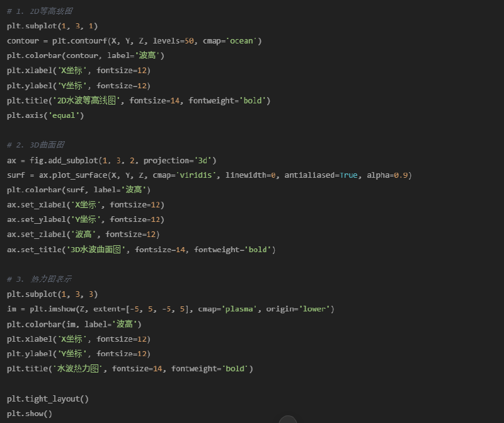504x423 pixels.
Task: Click the plt.show() line
Action: click(30, 414)
